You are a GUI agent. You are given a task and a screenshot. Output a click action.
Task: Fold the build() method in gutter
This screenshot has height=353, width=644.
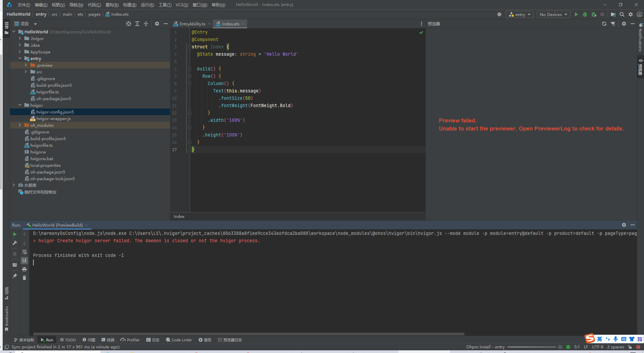(190, 69)
